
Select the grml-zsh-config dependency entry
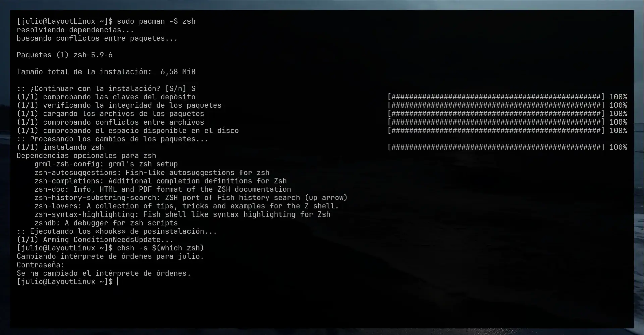click(x=106, y=164)
